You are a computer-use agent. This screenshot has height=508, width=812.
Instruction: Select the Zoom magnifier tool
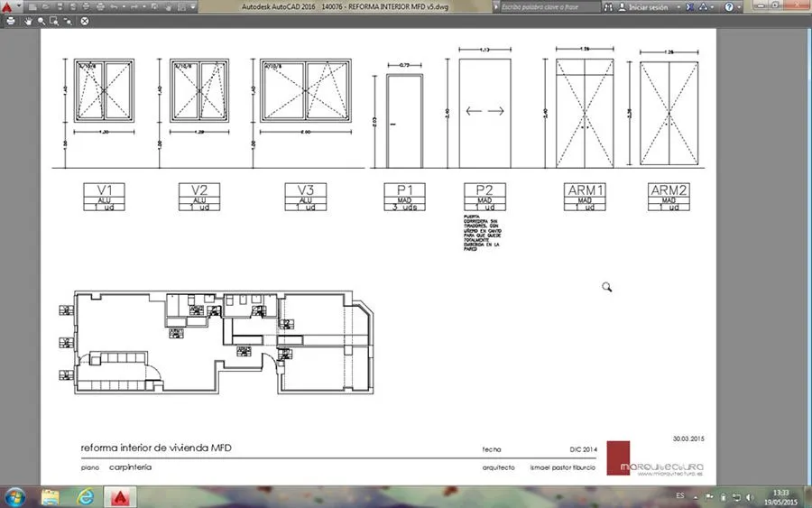coord(42,22)
